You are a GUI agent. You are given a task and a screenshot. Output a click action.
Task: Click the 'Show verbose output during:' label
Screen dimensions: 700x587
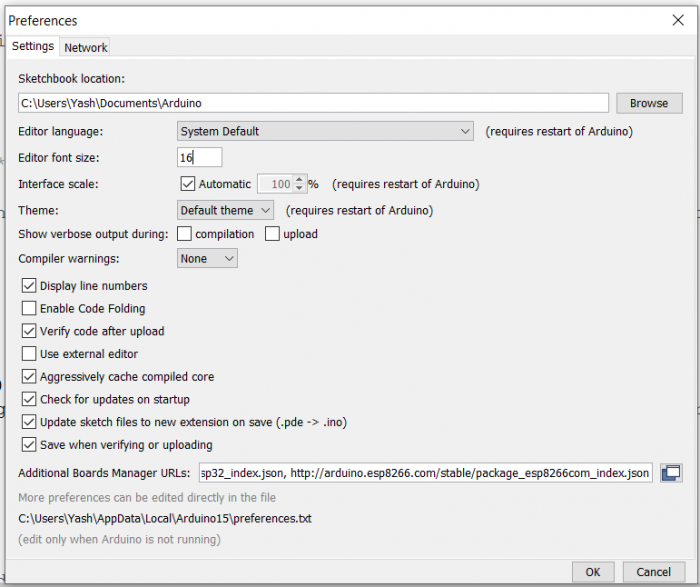point(93,234)
